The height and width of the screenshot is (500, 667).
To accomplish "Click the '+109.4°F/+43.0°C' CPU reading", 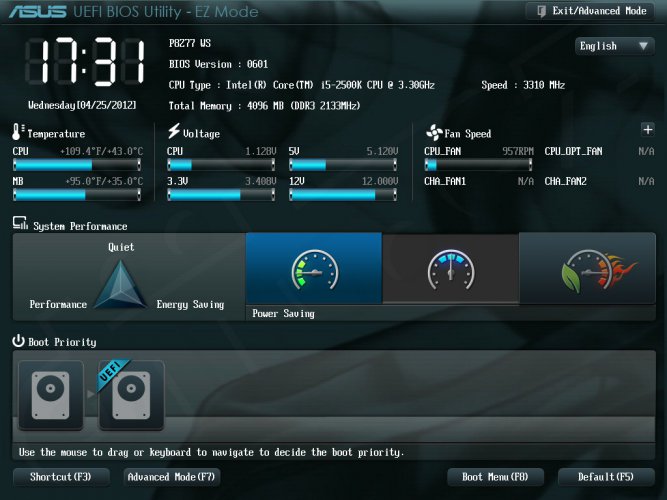I will [102, 151].
